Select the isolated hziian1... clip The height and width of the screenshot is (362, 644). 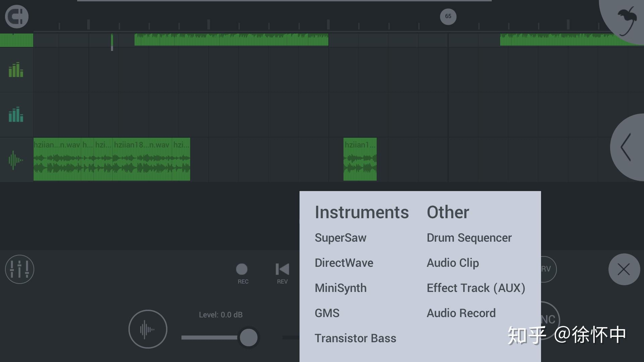(x=360, y=159)
